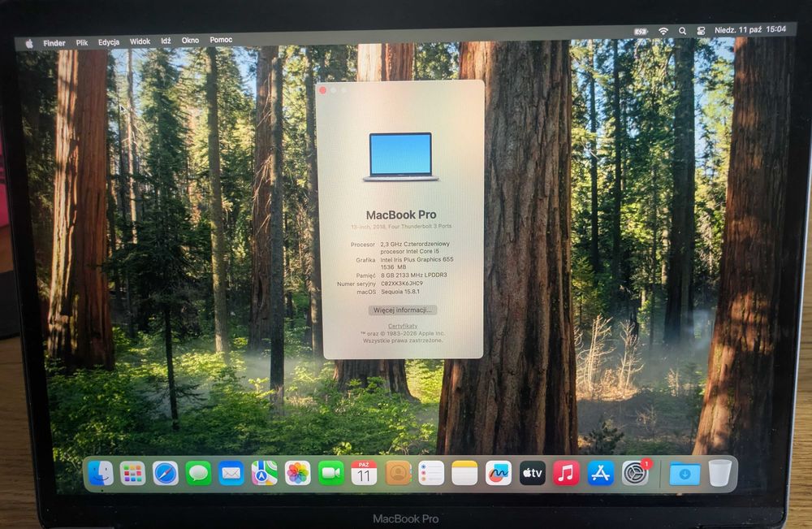The height and width of the screenshot is (529, 812).
Task: Open Mail from the Dock
Action: click(231, 473)
